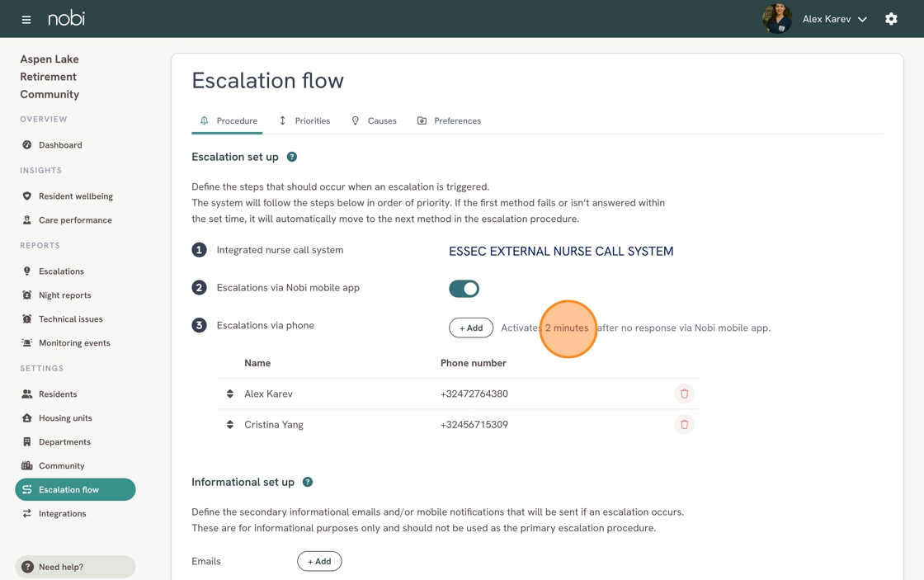This screenshot has height=580, width=924.
Task: Click Alex Karev's profile avatar
Action: pos(776,19)
